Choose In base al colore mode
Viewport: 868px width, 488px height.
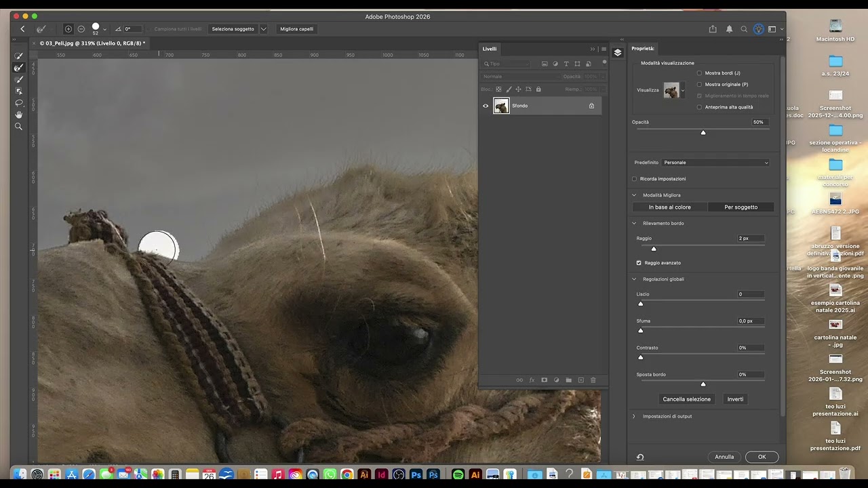tap(670, 207)
